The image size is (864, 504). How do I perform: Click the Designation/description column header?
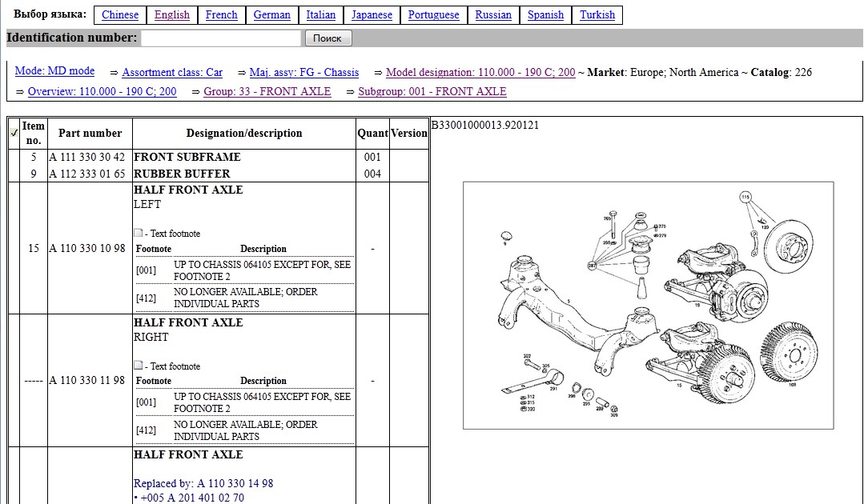point(244,133)
